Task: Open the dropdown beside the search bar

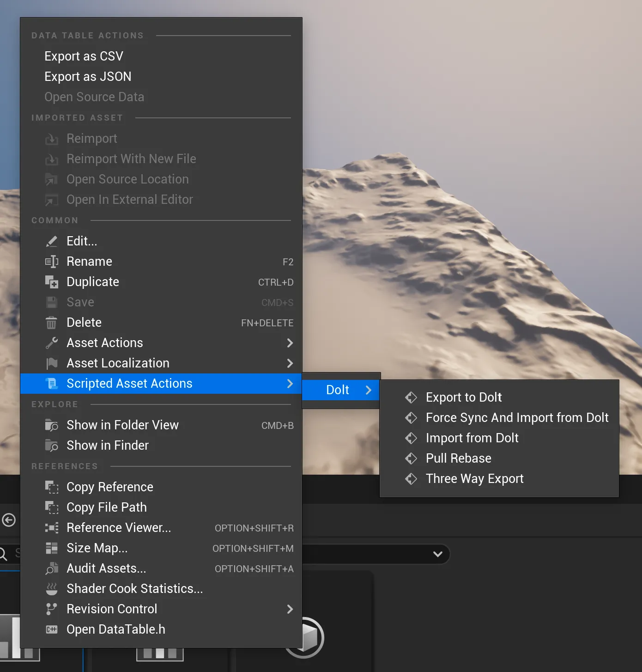Action: [437, 554]
